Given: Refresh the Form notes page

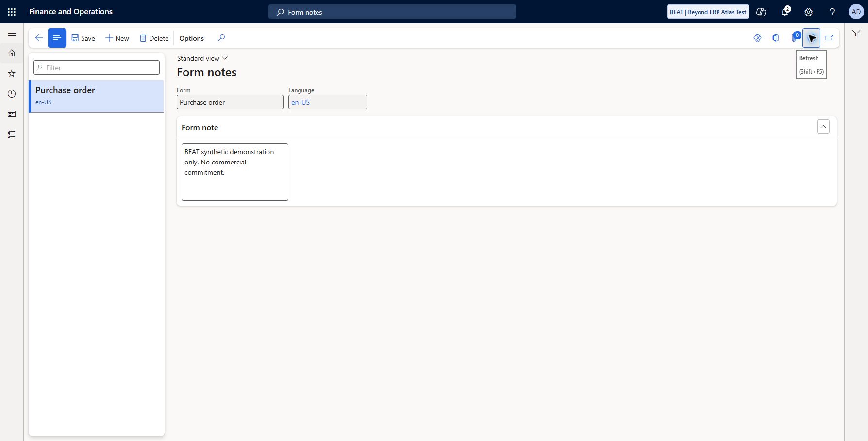Looking at the screenshot, I should click(811, 38).
